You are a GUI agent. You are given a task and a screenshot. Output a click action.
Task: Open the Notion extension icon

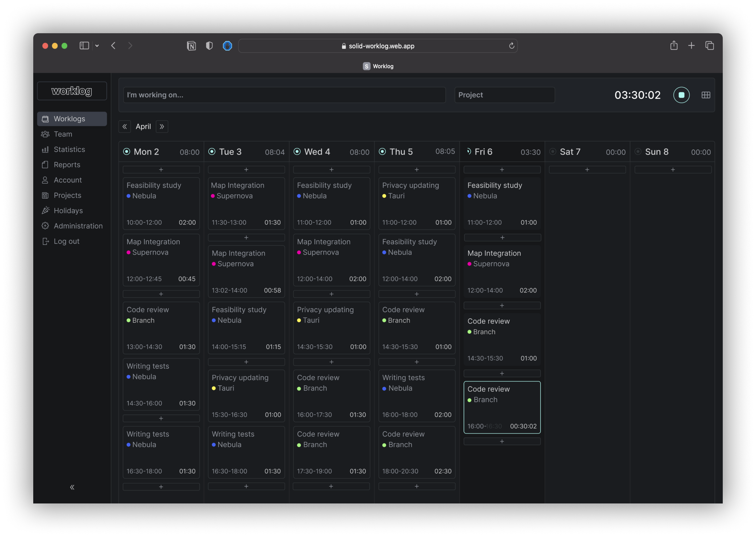(191, 46)
